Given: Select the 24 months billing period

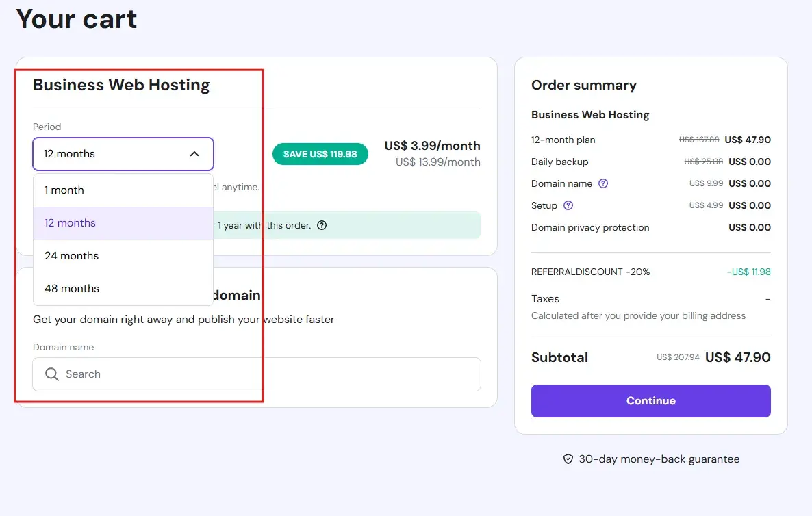Looking at the screenshot, I should [x=71, y=255].
